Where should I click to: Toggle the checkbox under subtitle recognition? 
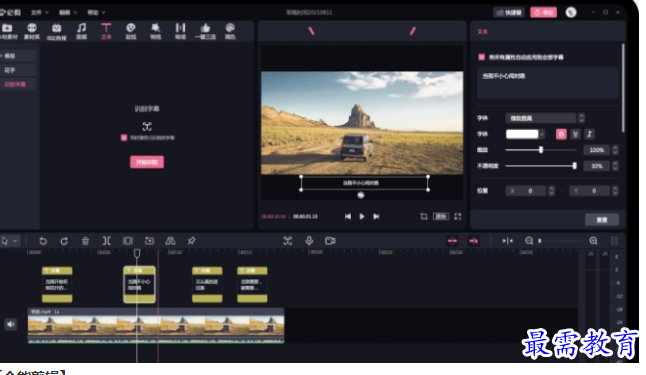coord(124,138)
